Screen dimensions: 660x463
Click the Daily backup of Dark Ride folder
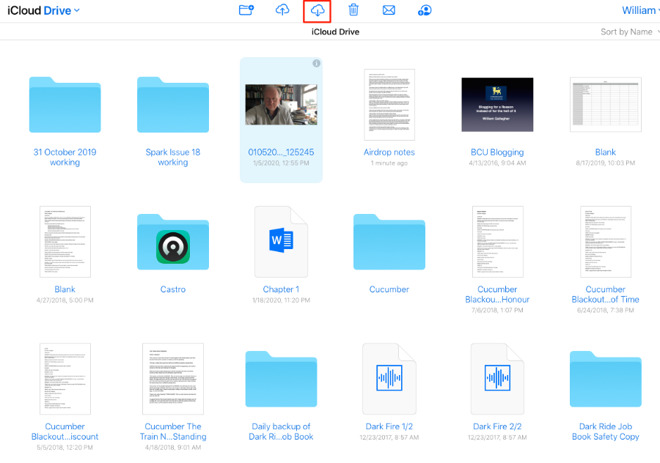(281, 378)
